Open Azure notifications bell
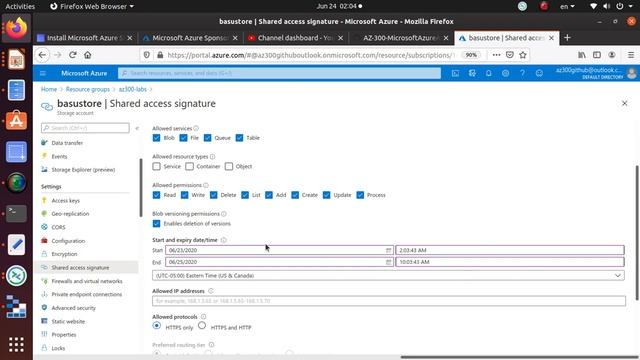Viewport: 640px width, 360px height. pyautogui.click(x=489, y=73)
